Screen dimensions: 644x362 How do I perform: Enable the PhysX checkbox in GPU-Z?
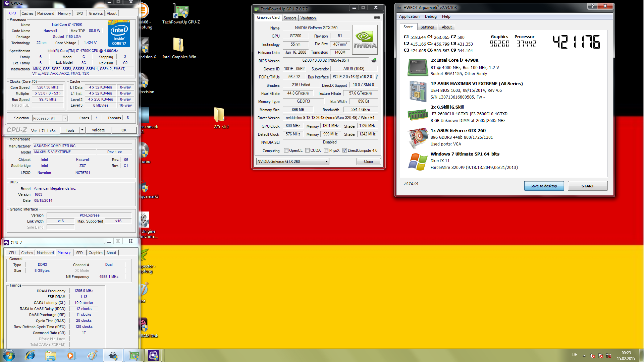tap(326, 150)
